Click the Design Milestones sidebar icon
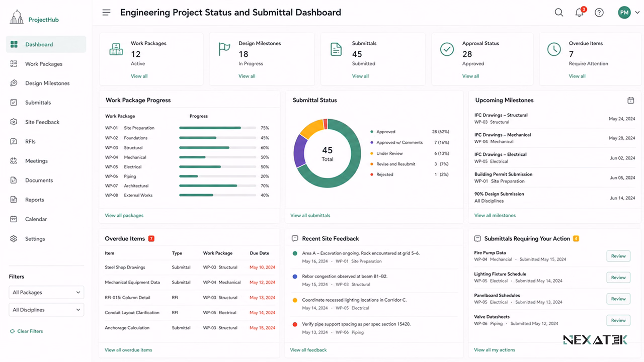The width and height of the screenshot is (644, 362). 14,83
